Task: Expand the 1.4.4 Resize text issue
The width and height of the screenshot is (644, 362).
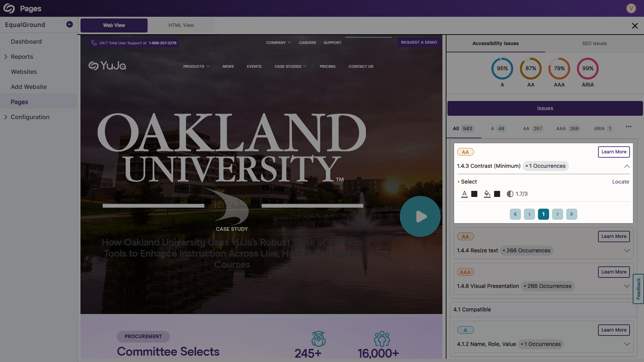Action: coord(627,250)
